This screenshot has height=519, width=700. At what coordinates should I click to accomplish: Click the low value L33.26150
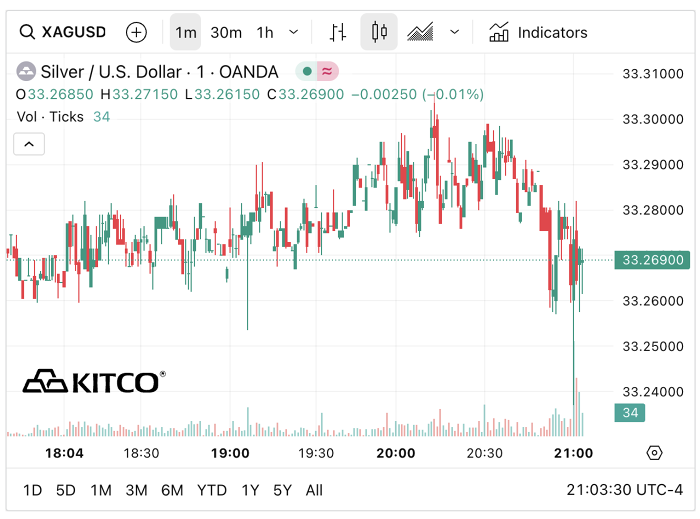pyautogui.click(x=222, y=95)
